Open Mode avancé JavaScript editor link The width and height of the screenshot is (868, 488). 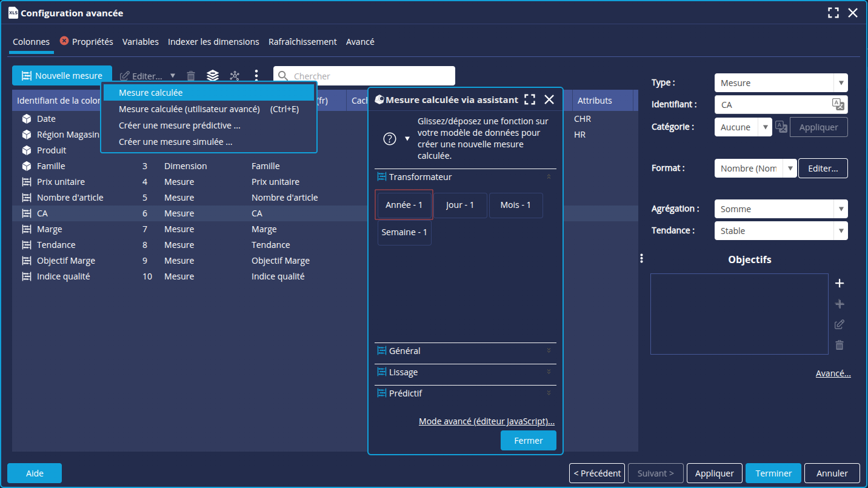(x=487, y=421)
